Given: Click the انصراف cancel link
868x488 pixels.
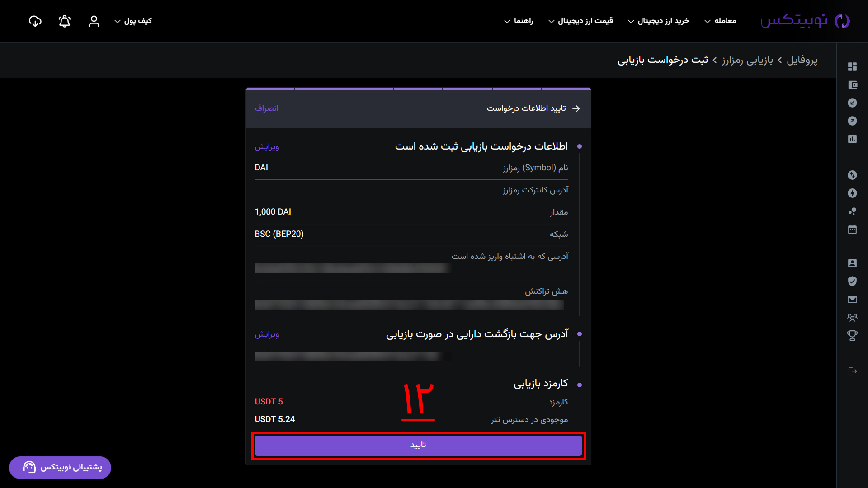Looking at the screenshot, I should 266,108.
